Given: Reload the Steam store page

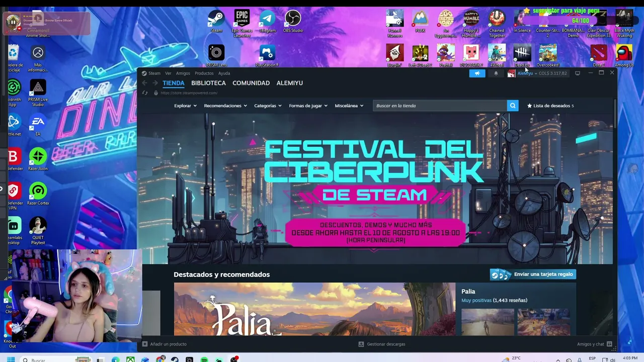Looking at the screenshot, I should 145,93.
